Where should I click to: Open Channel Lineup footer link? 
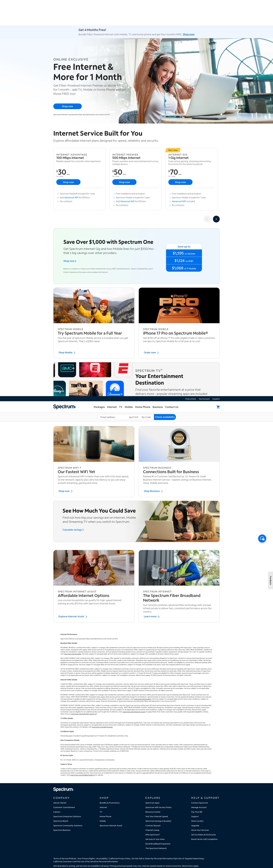tap(152, 830)
